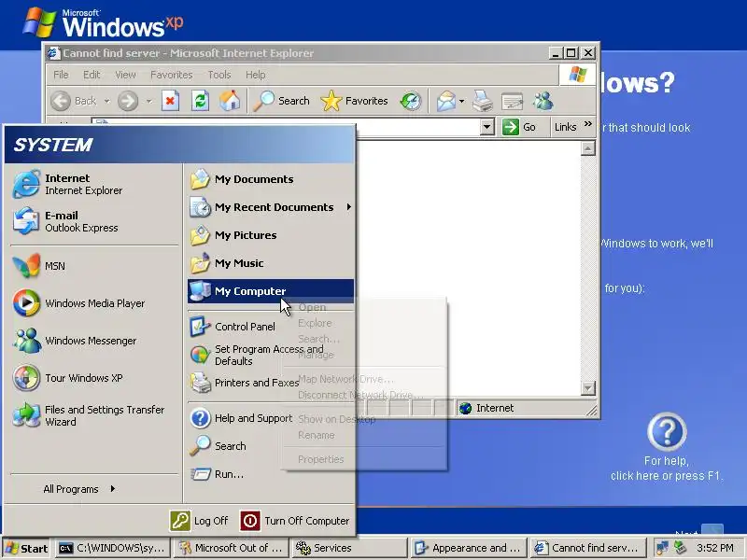Click the For help question mark icon
This screenshot has width=747, height=560.
(667, 431)
